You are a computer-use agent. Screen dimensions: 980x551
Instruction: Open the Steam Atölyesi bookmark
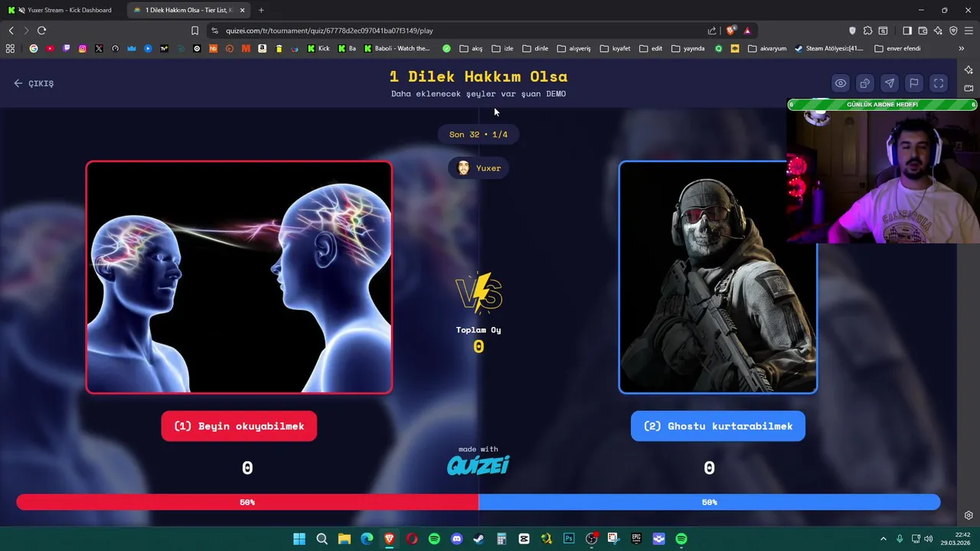(829, 48)
